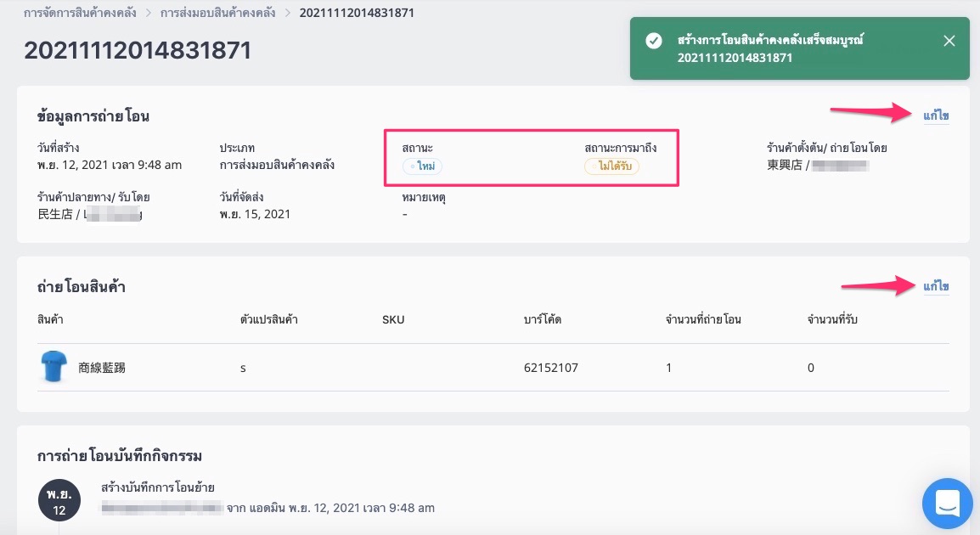Click the variant value s
This screenshot has height=535, width=980.
click(x=243, y=368)
